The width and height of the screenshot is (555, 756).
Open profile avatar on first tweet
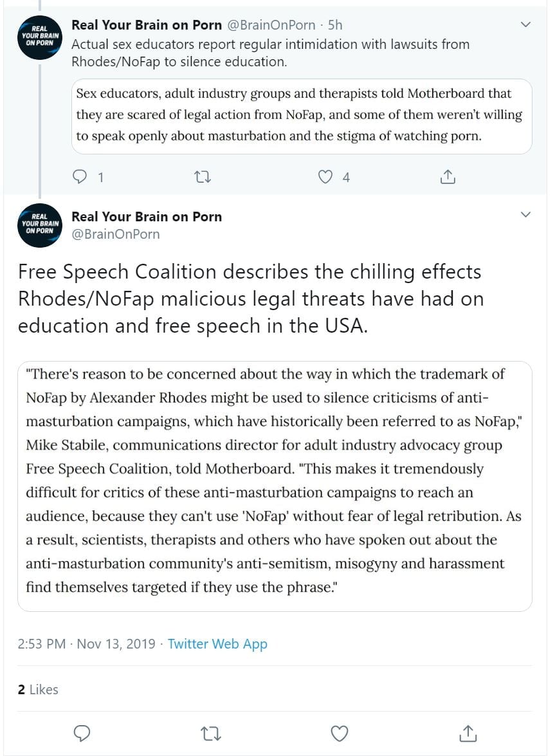click(39, 38)
